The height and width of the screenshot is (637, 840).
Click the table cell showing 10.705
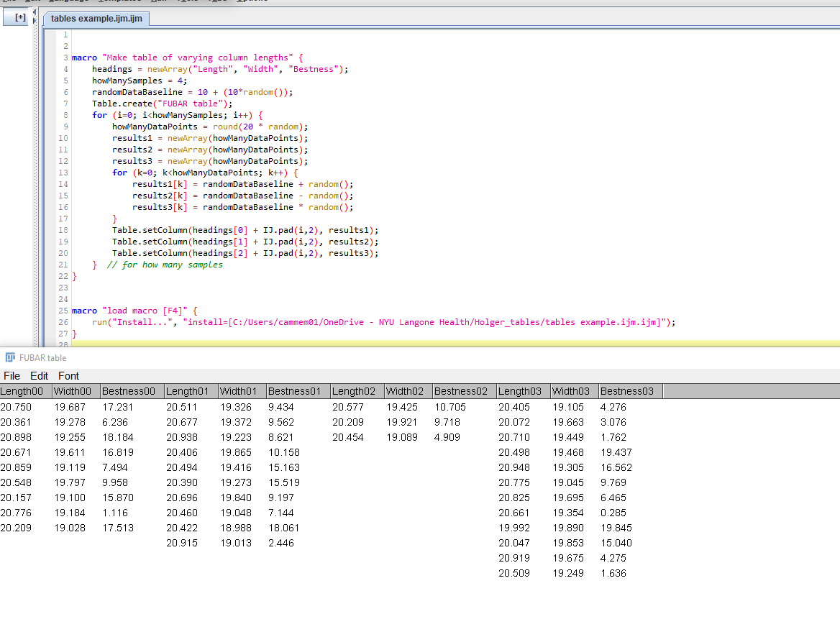tap(450, 407)
